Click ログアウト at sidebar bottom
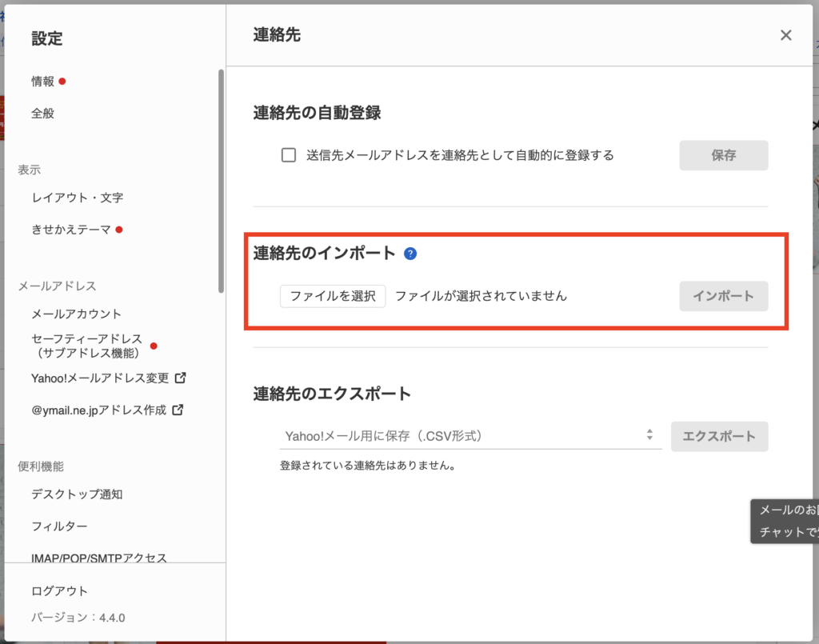819x644 pixels. tap(60, 591)
